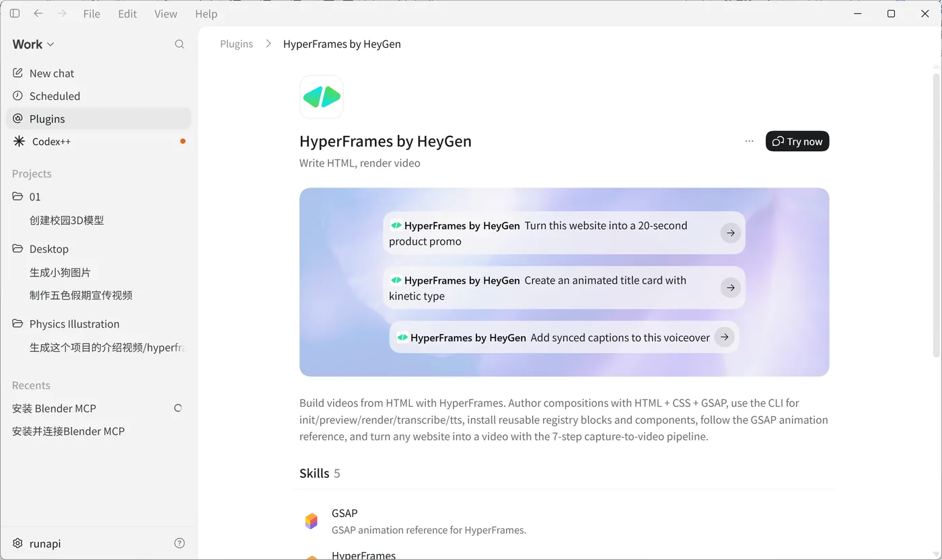Click the Codex++ asterisk icon
942x560 pixels.
coord(19,141)
